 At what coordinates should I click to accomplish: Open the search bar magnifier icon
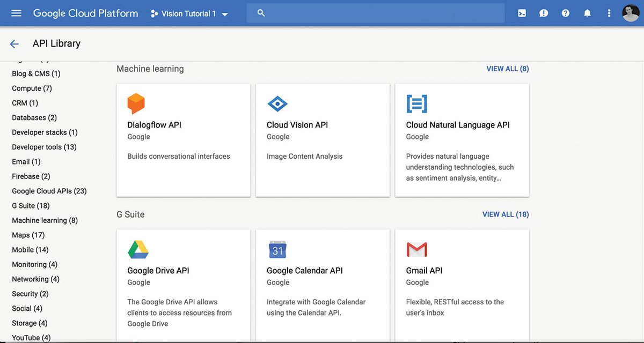pos(260,12)
